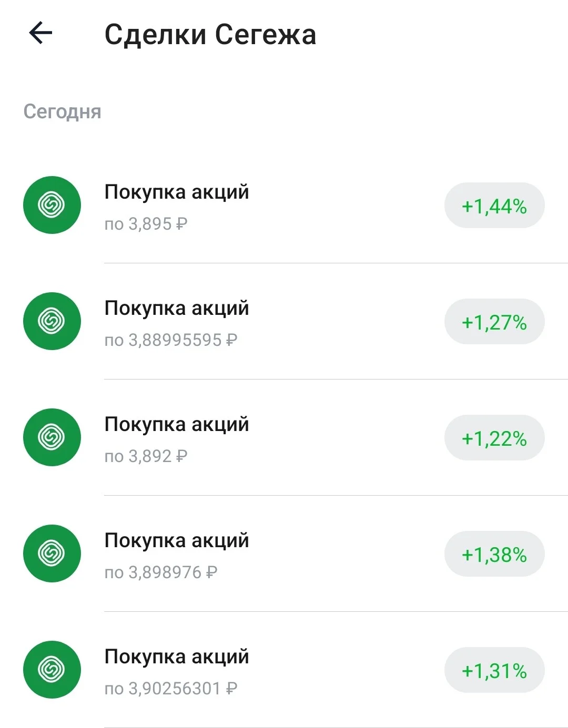Select the Segezha icon for the 3,892 ₽ purchase
The width and height of the screenshot is (568, 728).
click(52, 437)
